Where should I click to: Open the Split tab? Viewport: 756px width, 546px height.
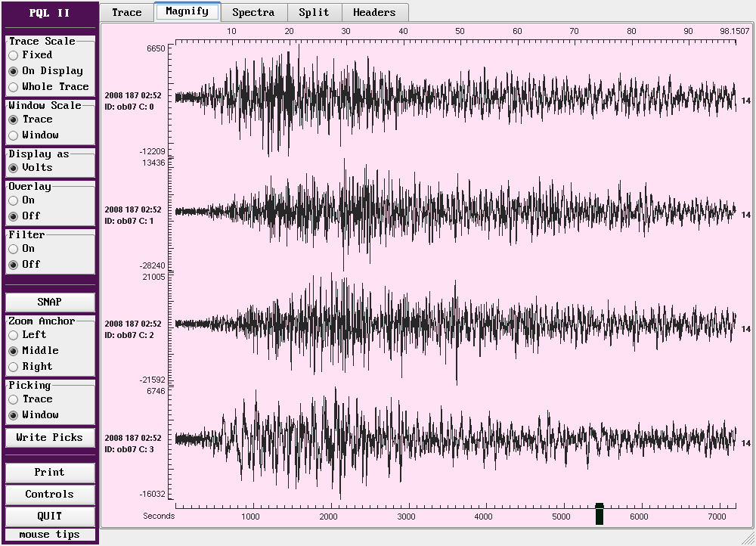click(x=314, y=12)
